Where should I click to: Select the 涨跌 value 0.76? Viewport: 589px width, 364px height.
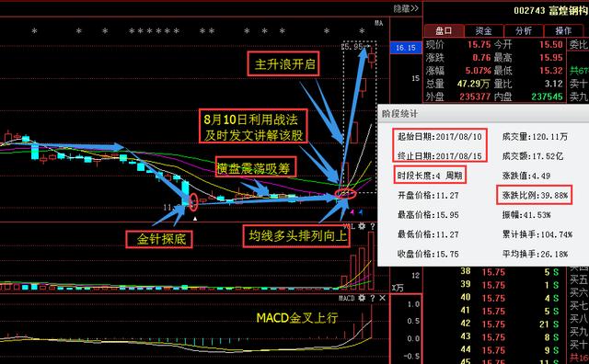pyautogui.click(x=481, y=57)
